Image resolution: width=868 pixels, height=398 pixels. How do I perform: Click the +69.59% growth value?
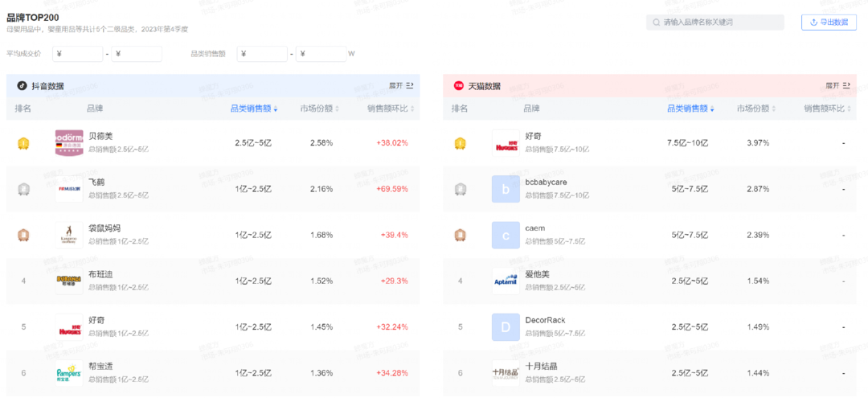coord(392,189)
